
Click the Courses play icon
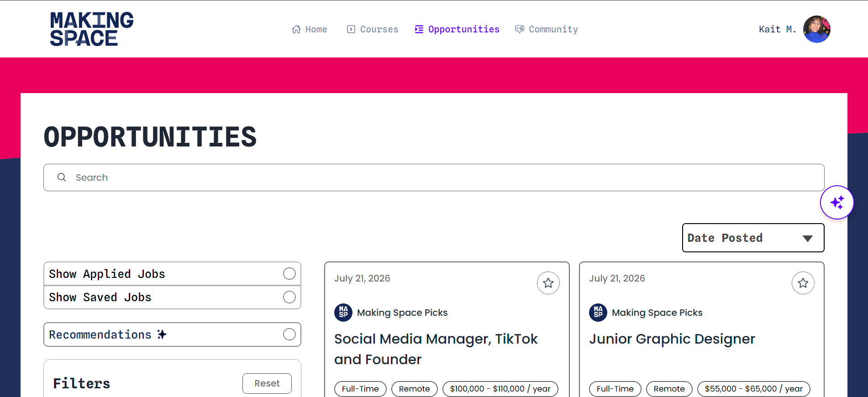pos(351,29)
